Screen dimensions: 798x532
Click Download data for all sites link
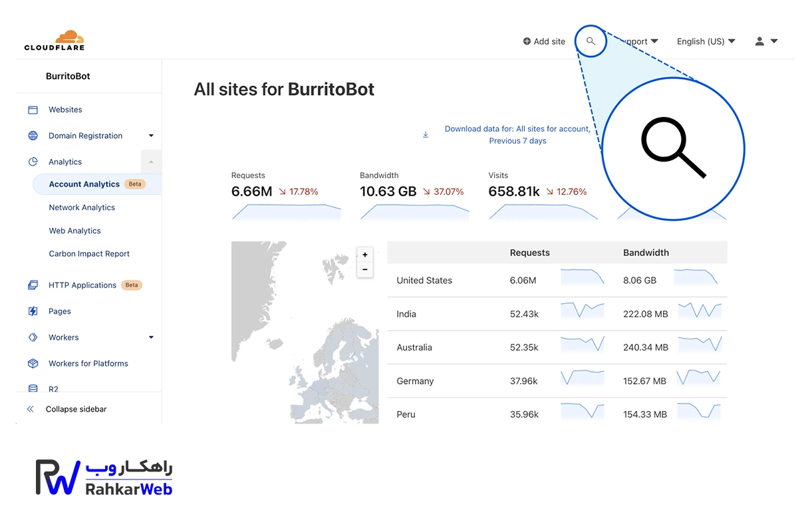tap(517, 135)
